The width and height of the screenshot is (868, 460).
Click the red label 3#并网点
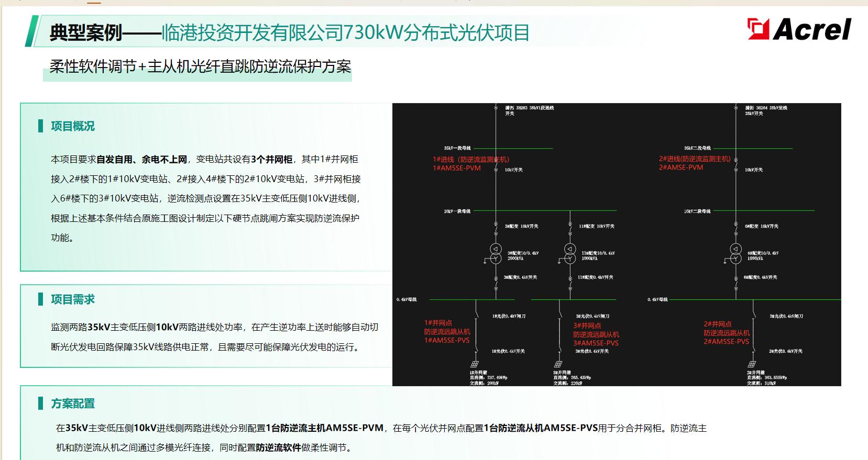tap(587, 326)
